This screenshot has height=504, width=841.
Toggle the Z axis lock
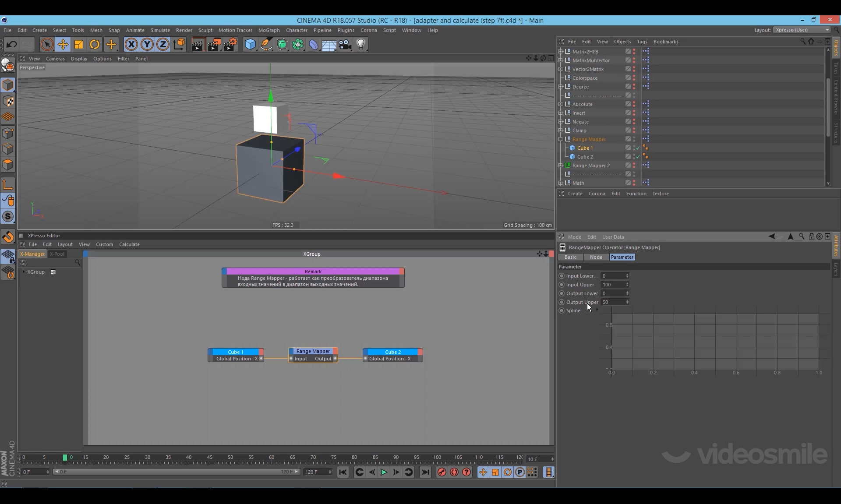click(163, 44)
